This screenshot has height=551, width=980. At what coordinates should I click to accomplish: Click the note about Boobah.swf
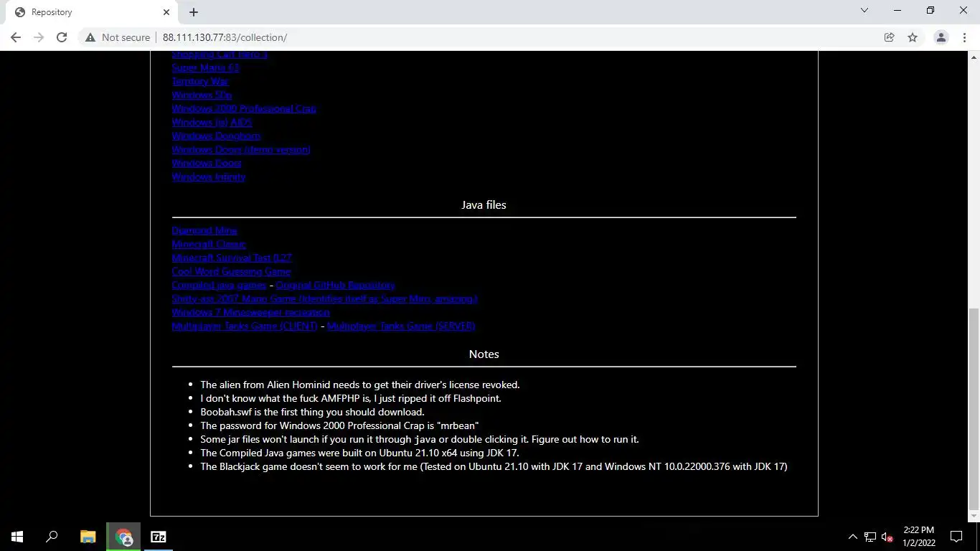(312, 412)
